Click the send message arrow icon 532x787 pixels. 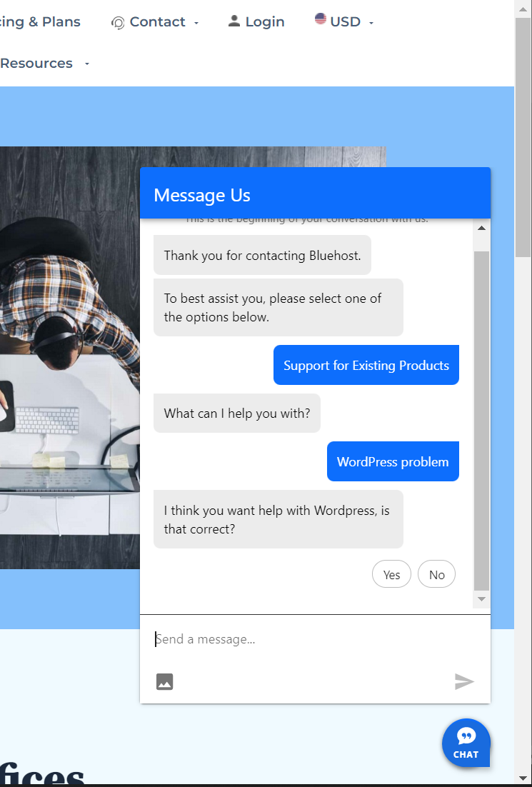(x=464, y=681)
